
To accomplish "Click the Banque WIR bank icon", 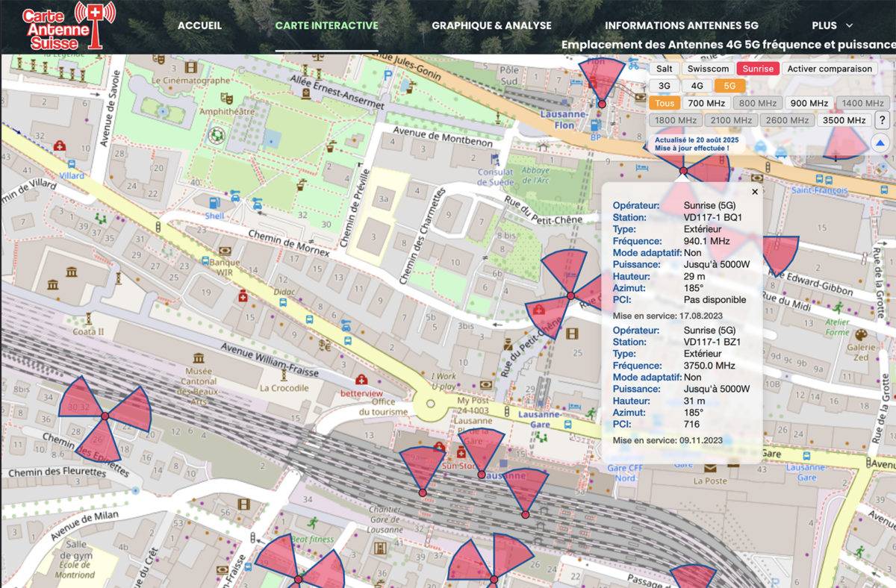I will (x=225, y=251).
